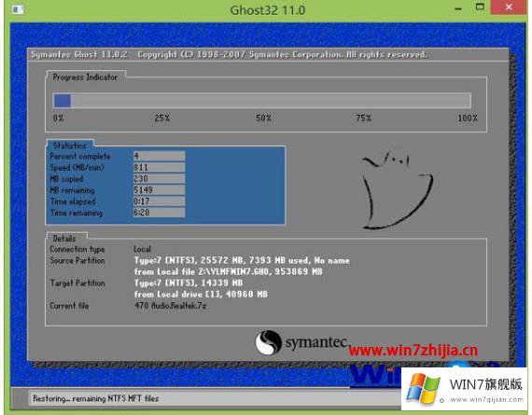Close the Ghost32 11.0 window

[x=509, y=7]
